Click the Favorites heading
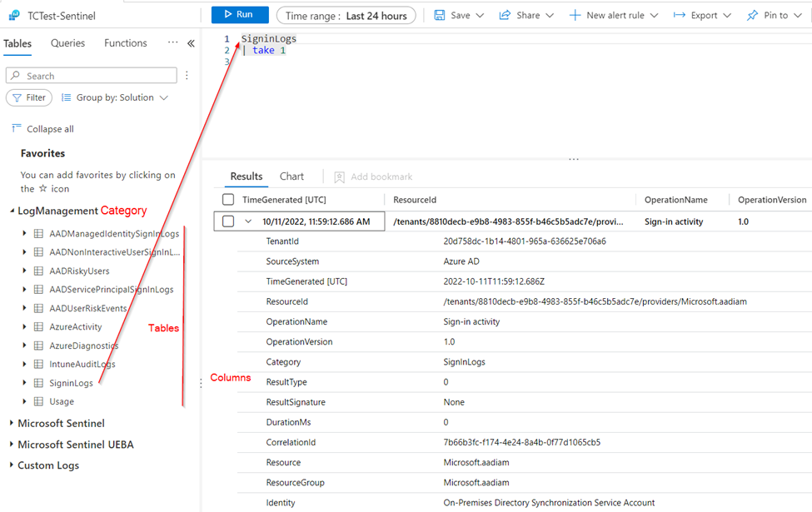This screenshot has height=512, width=812. pyautogui.click(x=43, y=153)
